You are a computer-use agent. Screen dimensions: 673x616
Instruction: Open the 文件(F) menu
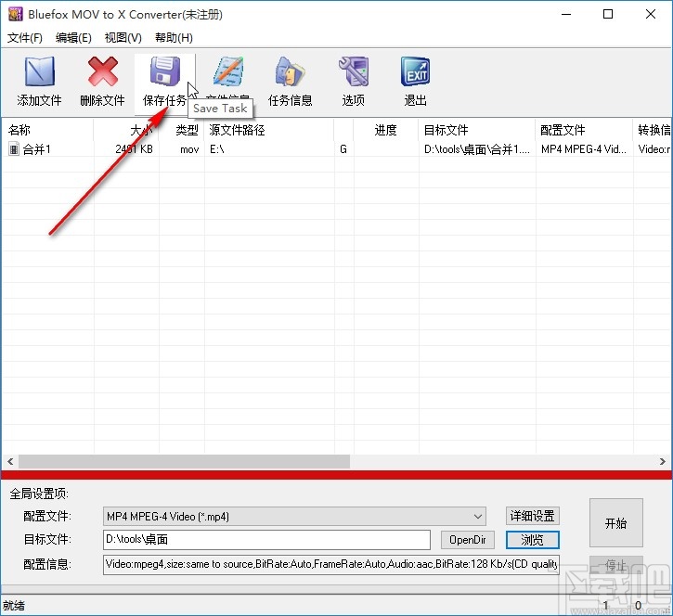[x=25, y=38]
